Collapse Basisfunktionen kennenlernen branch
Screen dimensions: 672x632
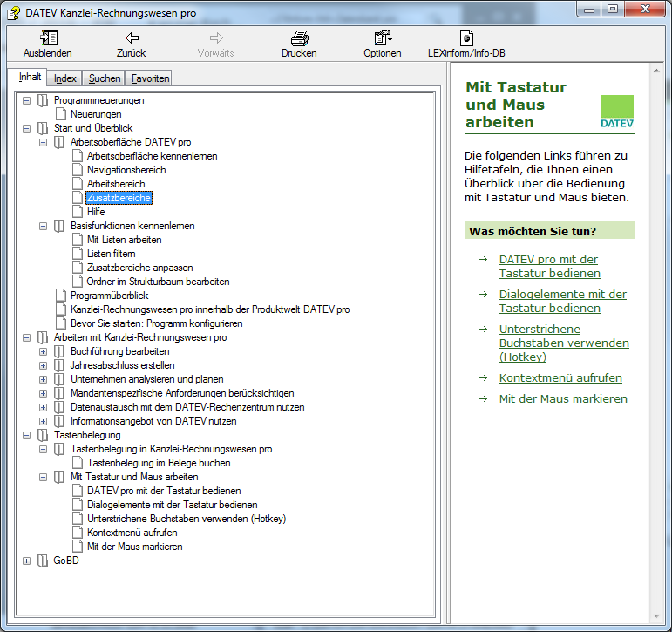click(x=44, y=226)
